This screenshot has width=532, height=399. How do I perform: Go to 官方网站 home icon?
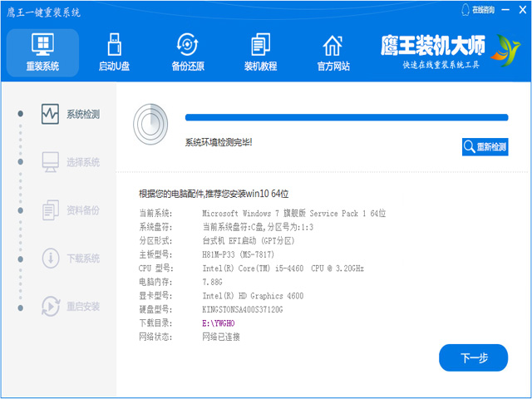click(x=332, y=45)
